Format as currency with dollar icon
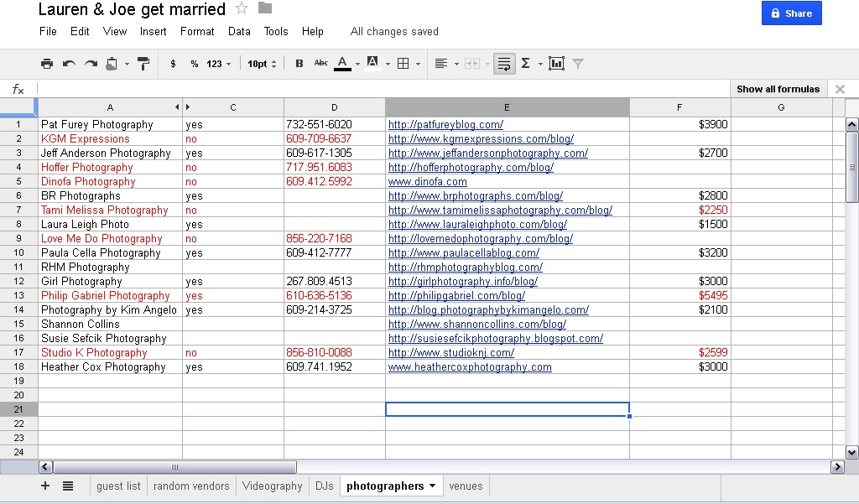859x504 pixels. (x=173, y=64)
